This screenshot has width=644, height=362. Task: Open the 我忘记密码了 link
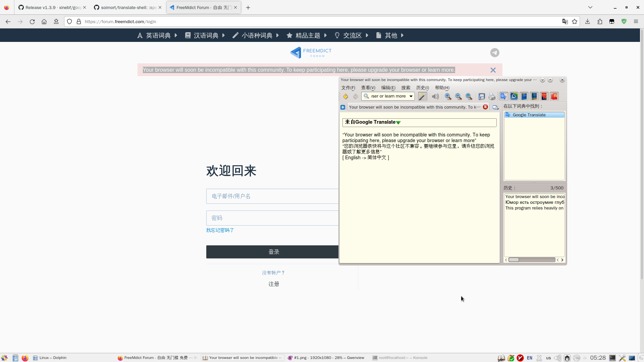click(x=220, y=230)
